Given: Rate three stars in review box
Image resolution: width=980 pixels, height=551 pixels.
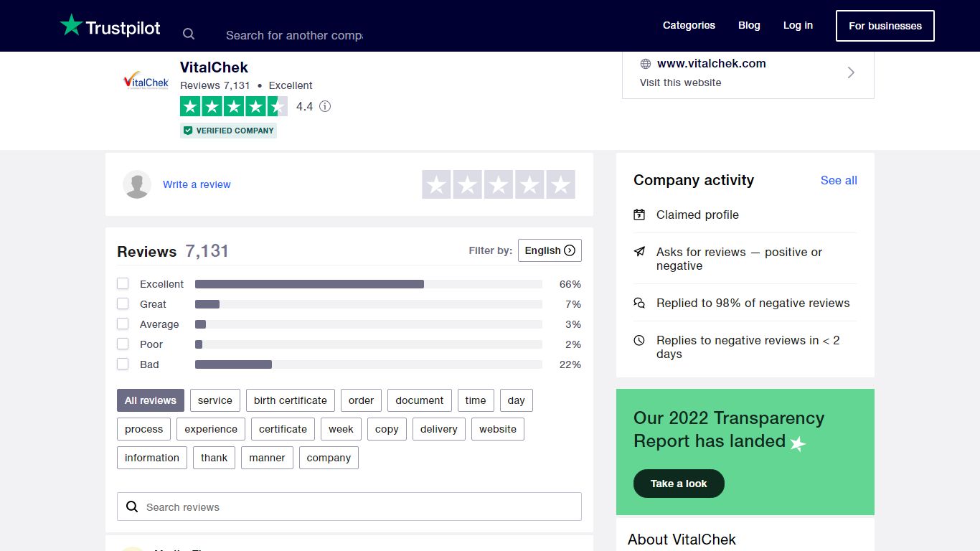Looking at the screenshot, I should (499, 184).
